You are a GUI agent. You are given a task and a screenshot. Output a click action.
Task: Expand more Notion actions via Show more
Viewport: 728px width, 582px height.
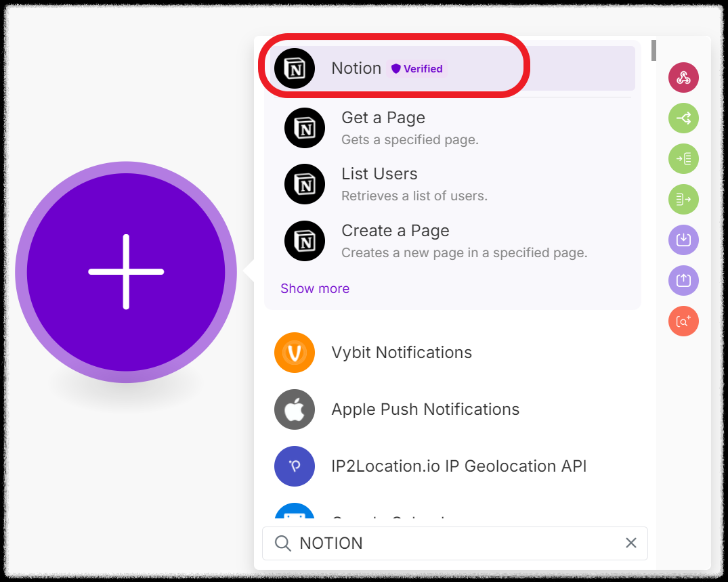315,288
